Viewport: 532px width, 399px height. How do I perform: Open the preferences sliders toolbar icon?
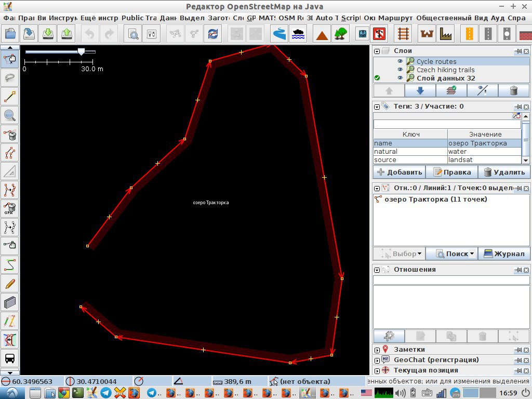151,34
